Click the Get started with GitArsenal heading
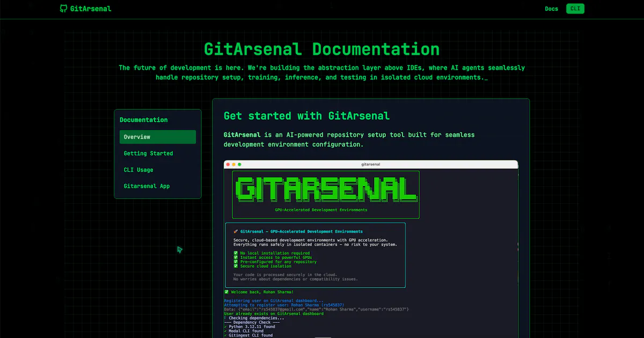Image resolution: width=644 pixels, height=338 pixels. tap(306, 116)
